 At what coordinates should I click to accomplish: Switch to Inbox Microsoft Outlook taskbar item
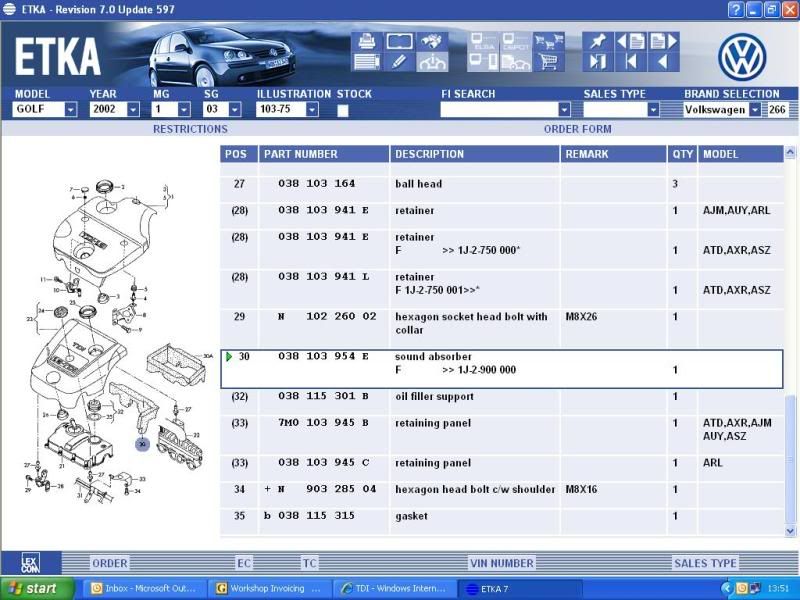click(144, 588)
